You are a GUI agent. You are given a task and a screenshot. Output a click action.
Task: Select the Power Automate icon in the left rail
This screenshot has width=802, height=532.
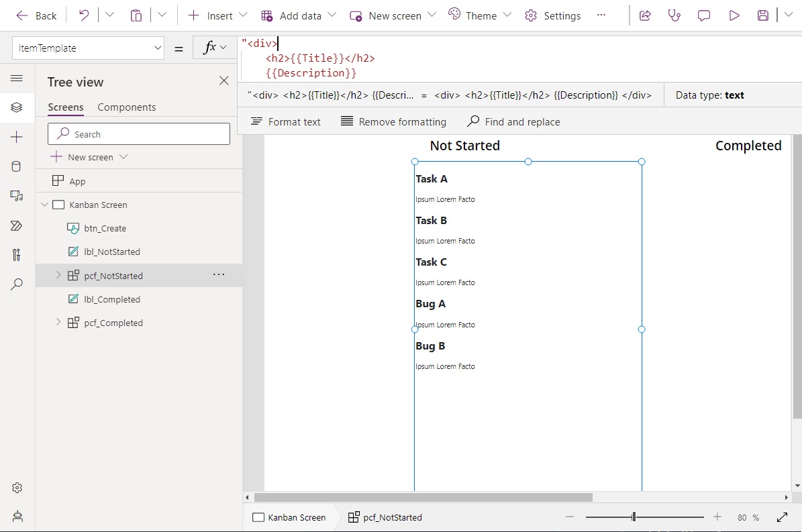(17, 225)
